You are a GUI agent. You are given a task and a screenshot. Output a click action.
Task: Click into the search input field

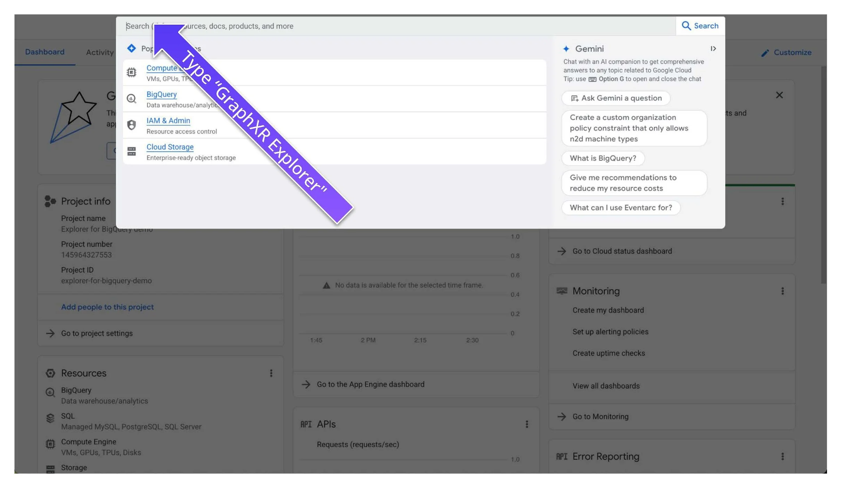417,26
